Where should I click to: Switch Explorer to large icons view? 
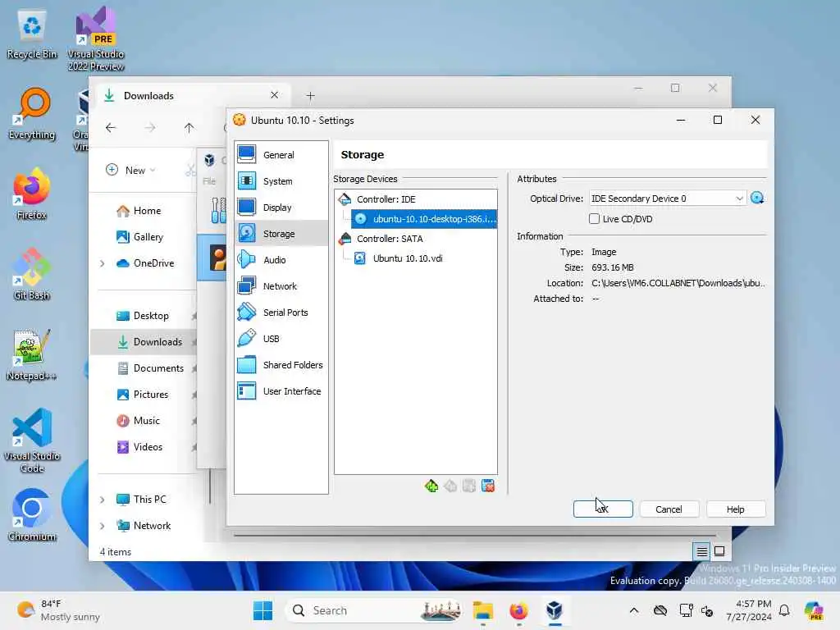719,551
